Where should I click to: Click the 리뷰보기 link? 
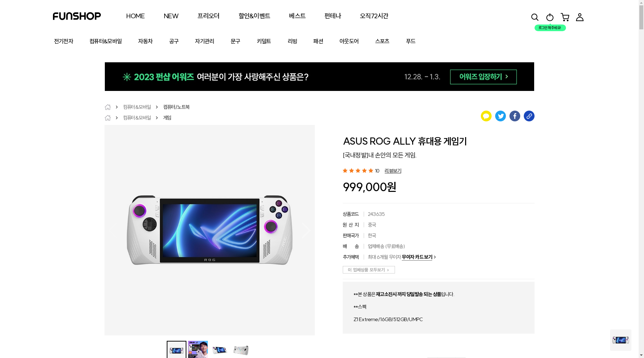click(x=393, y=171)
